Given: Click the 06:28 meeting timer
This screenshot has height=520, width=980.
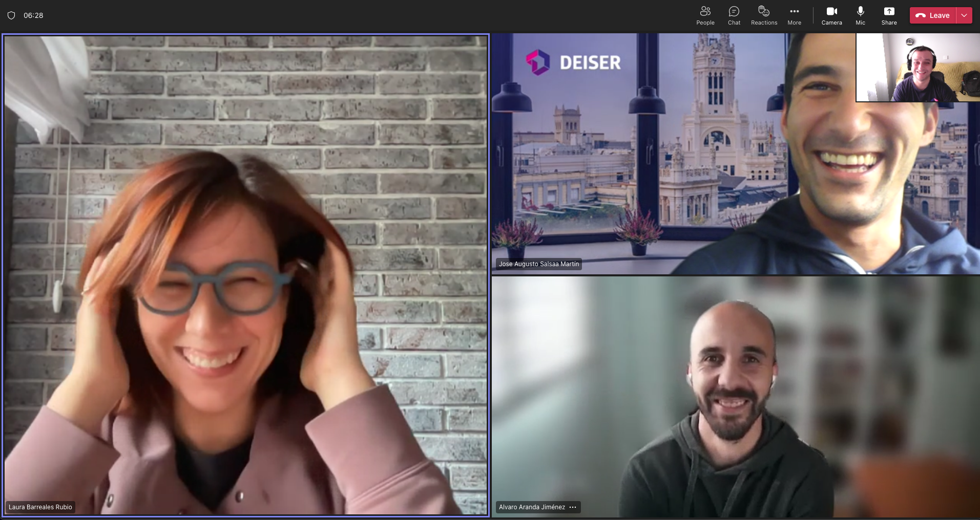Looking at the screenshot, I should coord(33,15).
